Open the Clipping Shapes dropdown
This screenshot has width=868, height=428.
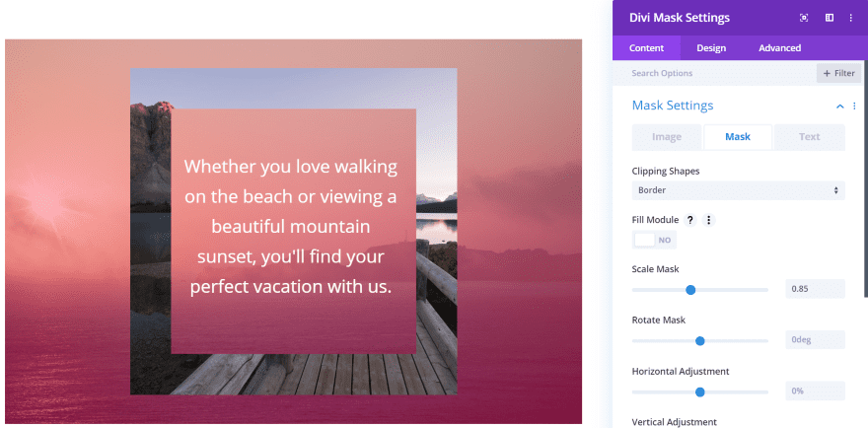739,190
